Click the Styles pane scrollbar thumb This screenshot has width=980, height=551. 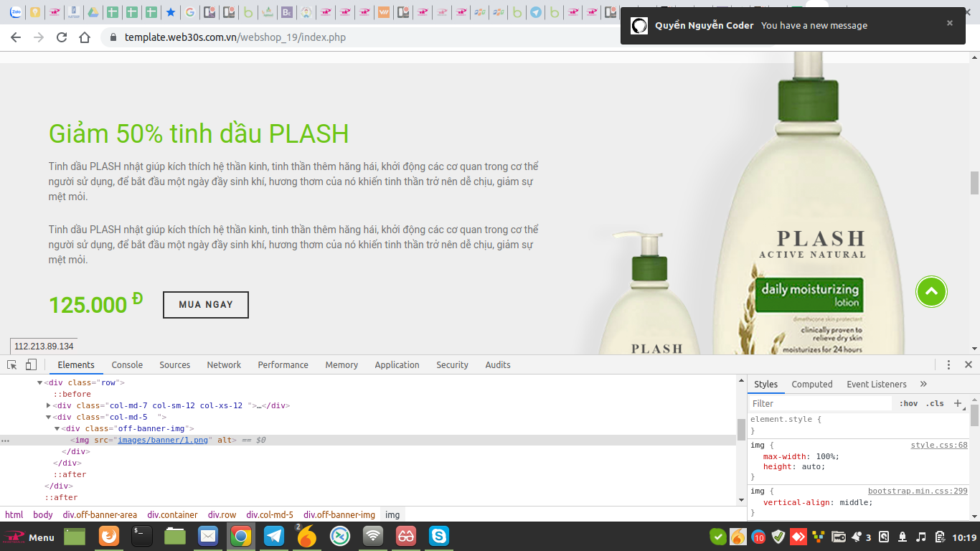pos(974,415)
